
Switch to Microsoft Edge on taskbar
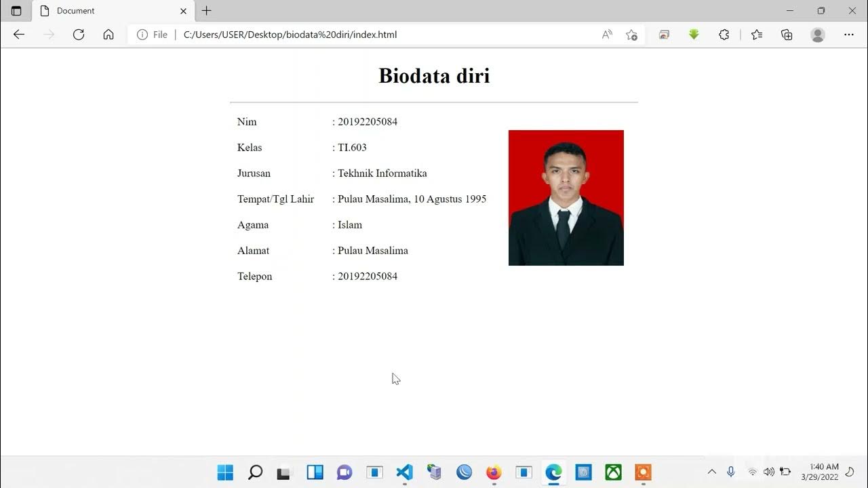[x=553, y=472]
